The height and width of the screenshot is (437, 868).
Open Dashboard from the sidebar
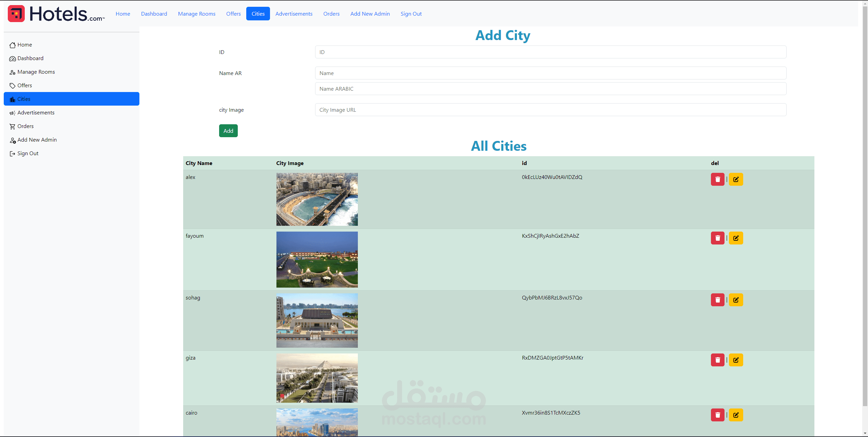coord(30,58)
